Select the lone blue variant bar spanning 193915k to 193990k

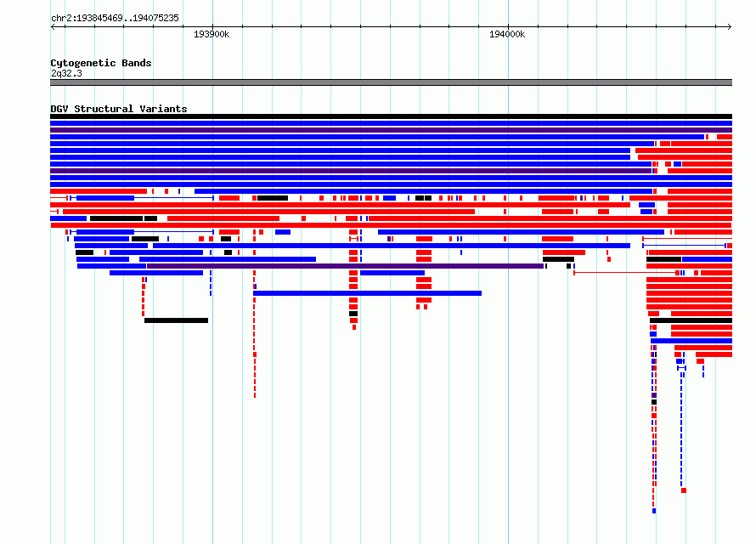[368, 293]
